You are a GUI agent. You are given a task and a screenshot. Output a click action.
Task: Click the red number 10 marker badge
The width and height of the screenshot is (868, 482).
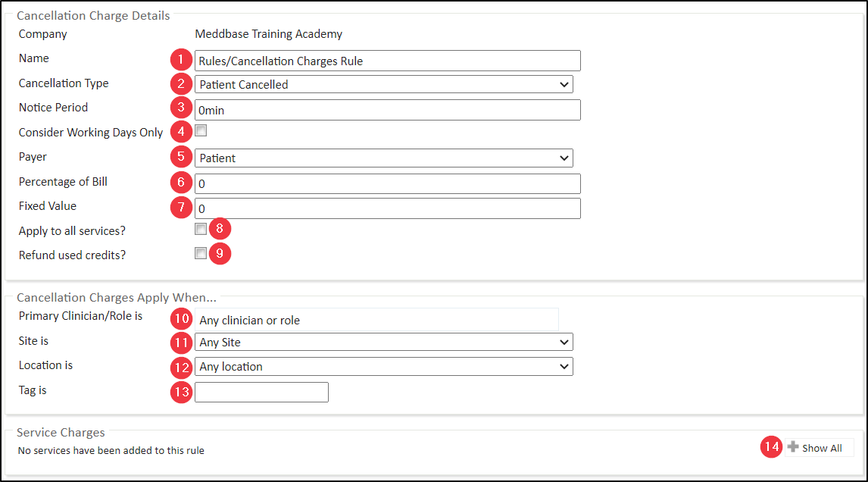[x=181, y=319]
